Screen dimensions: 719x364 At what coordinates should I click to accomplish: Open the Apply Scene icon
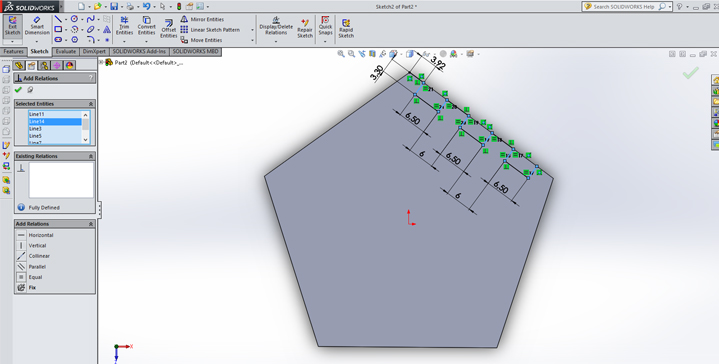pos(454,54)
